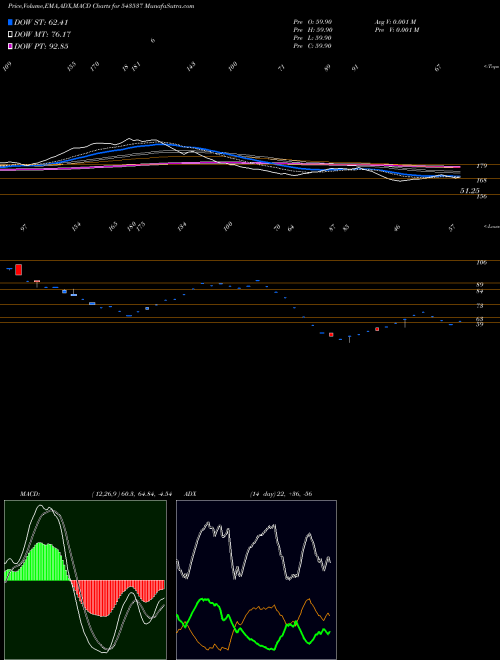Click the magenta DOW PT legend square

(10, 46)
